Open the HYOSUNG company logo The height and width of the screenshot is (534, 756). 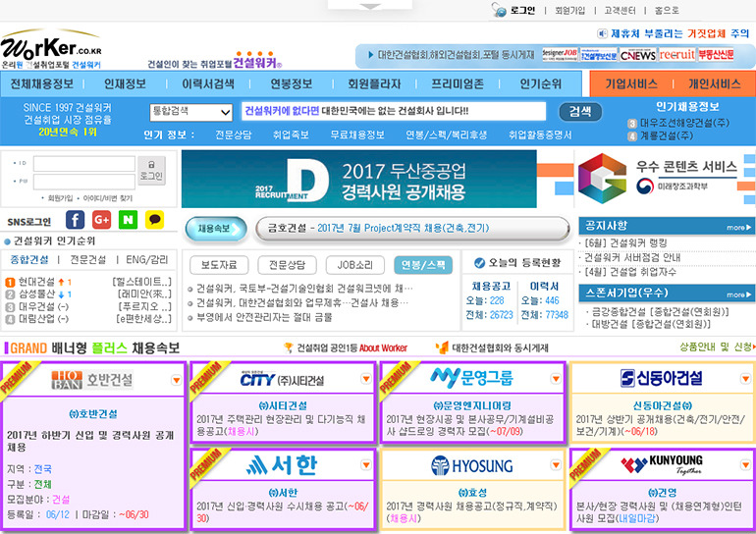471,465
